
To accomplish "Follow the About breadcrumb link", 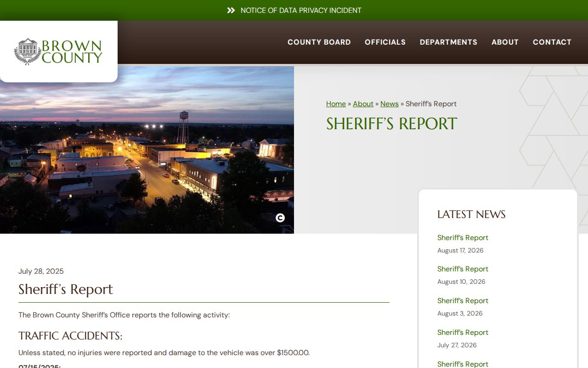I will tap(363, 104).
